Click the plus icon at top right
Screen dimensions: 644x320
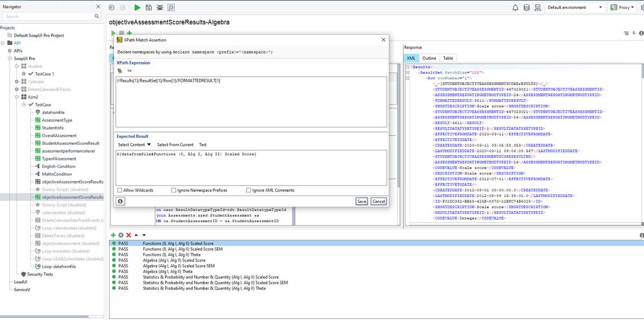click(634, 33)
